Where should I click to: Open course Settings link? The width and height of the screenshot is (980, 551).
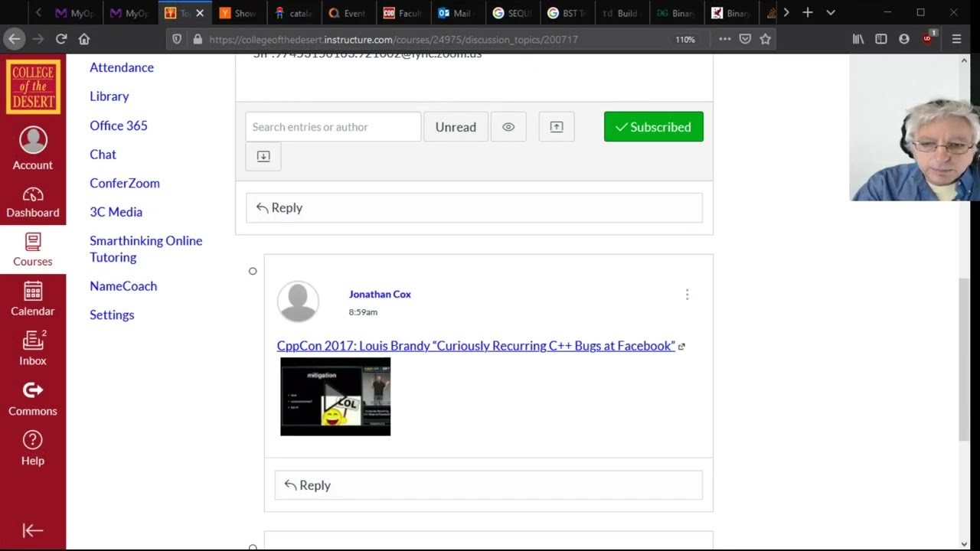coord(112,315)
